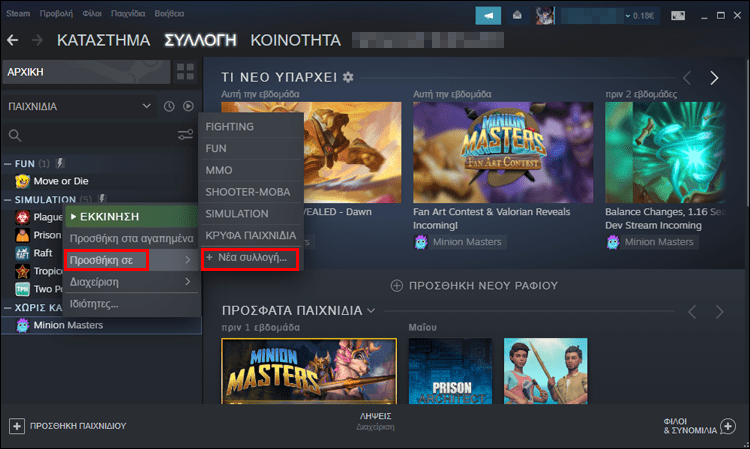Select Minion Masters in the game list

pos(101,325)
